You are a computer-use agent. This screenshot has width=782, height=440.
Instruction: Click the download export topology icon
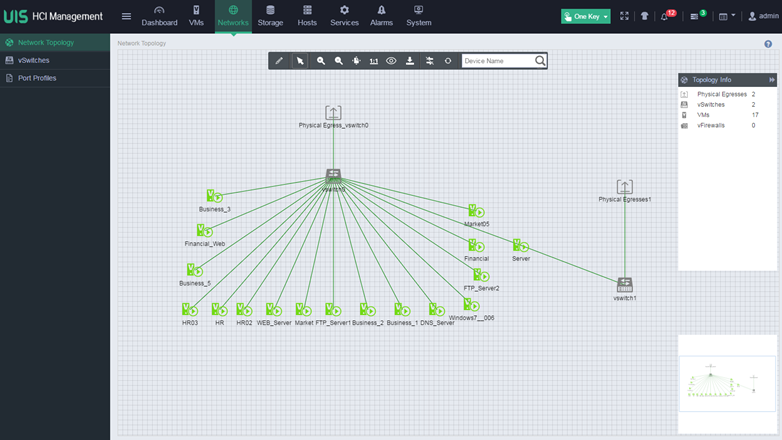pos(410,61)
